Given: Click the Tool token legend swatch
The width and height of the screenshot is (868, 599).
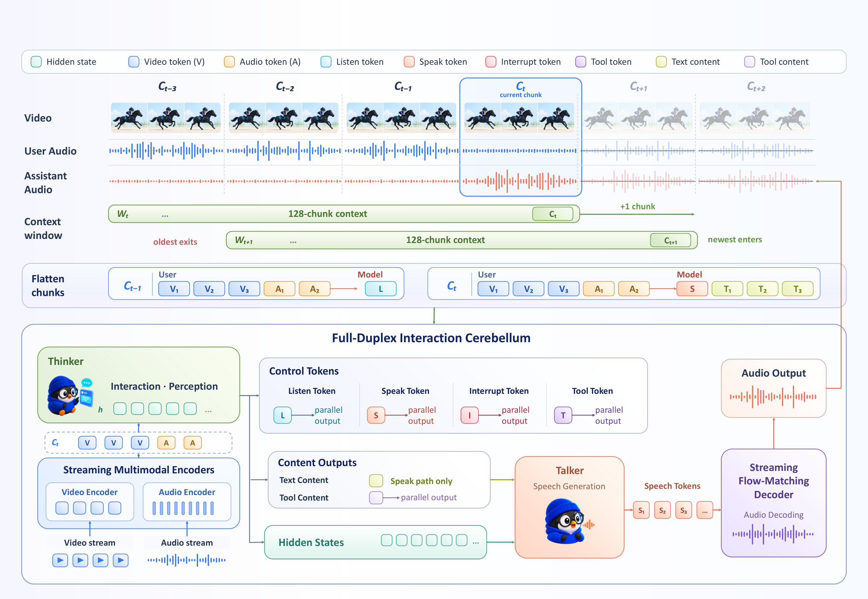Looking at the screenshot, I should click(x=580, y=62).
